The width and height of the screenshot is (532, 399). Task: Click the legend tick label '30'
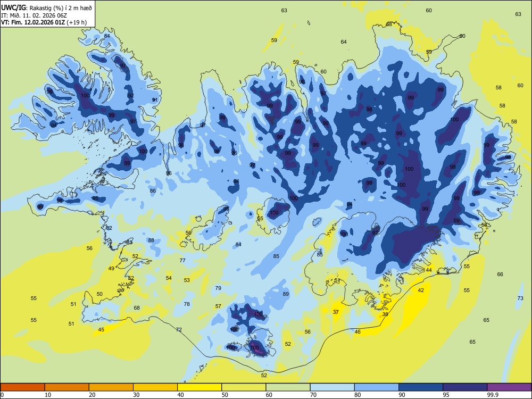coord(136,395)
